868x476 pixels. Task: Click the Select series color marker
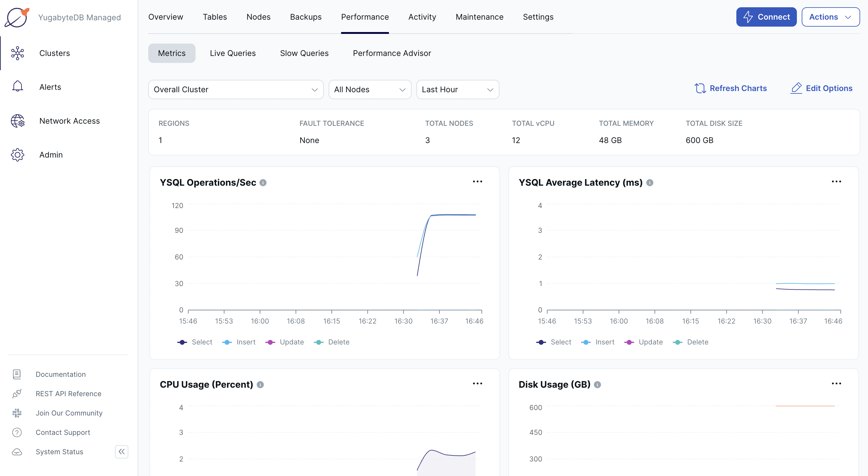coord(182,342)
